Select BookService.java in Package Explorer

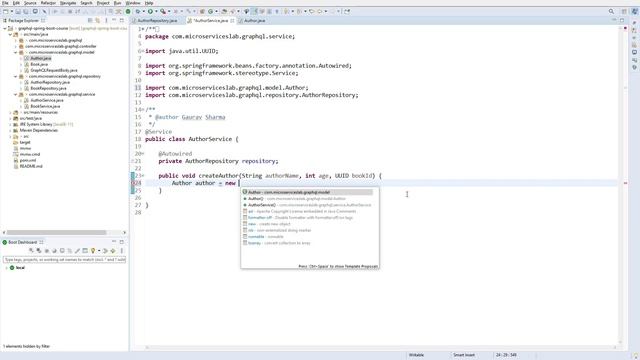pyautogui.click(x=45, y=106)
